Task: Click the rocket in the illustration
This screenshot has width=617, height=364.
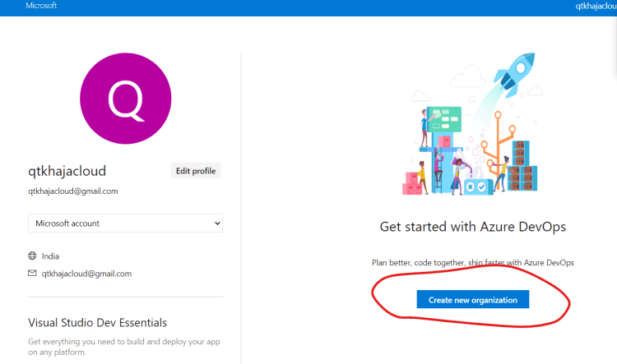Action: (x=515, y=75)
